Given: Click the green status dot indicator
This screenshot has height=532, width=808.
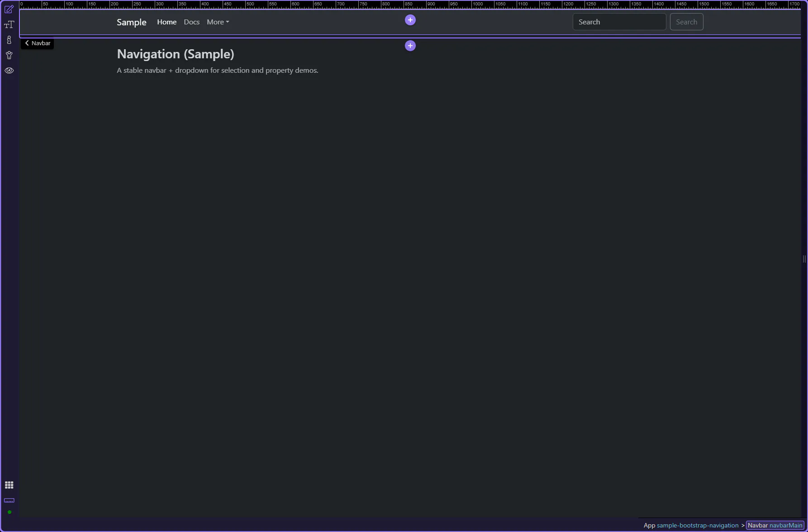Looking at the screenshot, I should [10, 512].
